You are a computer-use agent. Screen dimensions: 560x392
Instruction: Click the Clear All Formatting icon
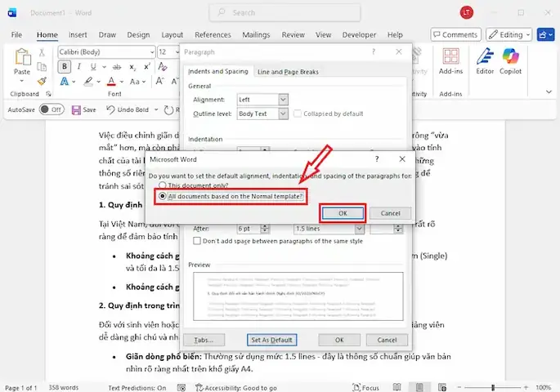[x=163, y=66]
